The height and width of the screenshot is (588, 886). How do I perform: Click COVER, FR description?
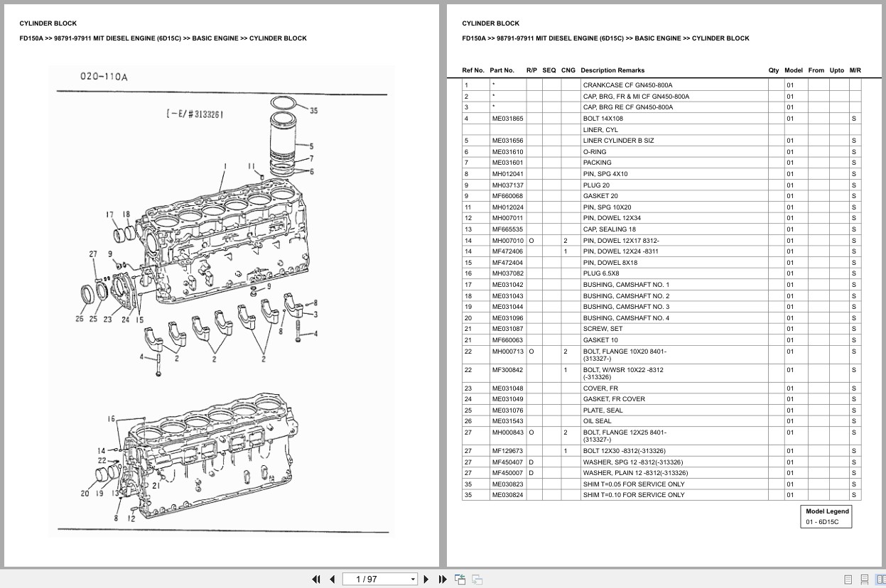click(601, 388)
